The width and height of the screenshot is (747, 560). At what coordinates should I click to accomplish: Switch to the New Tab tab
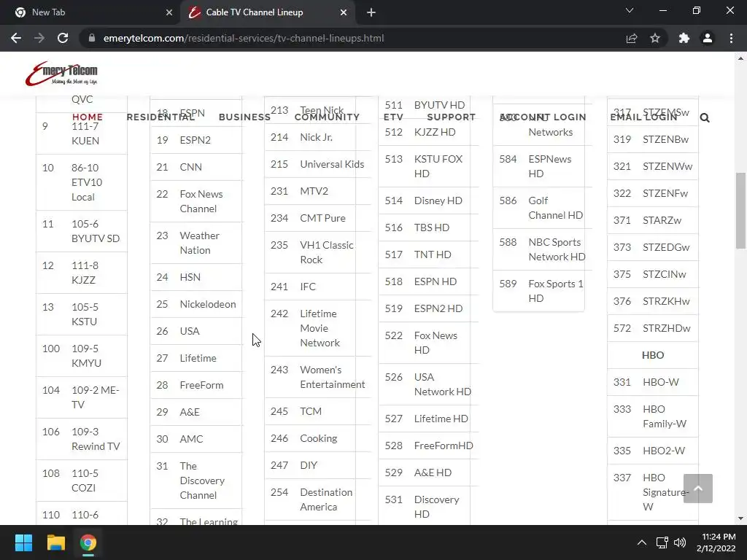click(92, 12)
